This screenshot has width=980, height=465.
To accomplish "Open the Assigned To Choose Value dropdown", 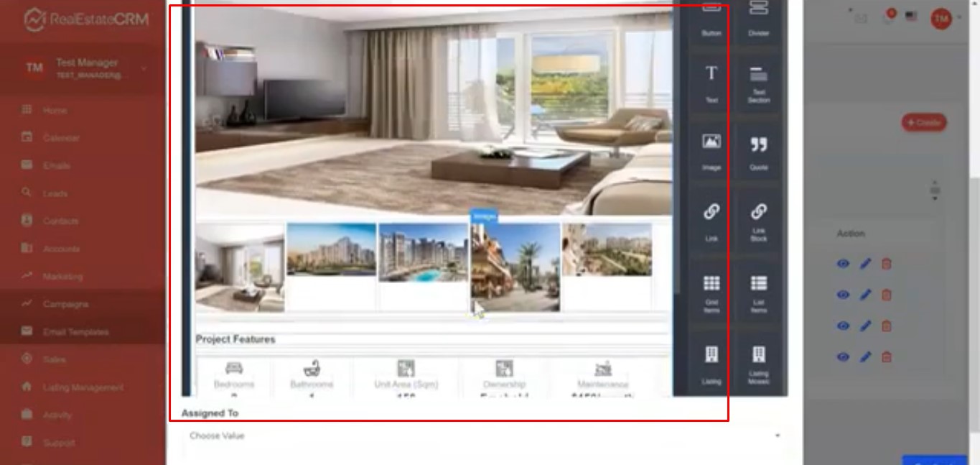I will 482,436.
